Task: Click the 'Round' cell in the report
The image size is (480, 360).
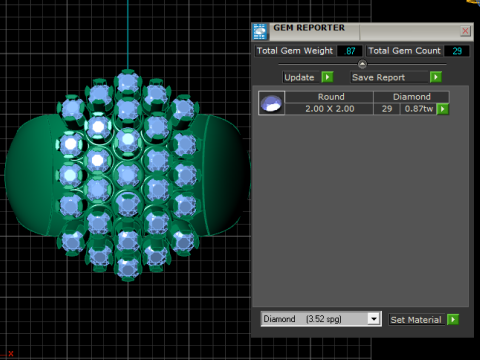Action: pyautogui.click(x=329, y=97)
